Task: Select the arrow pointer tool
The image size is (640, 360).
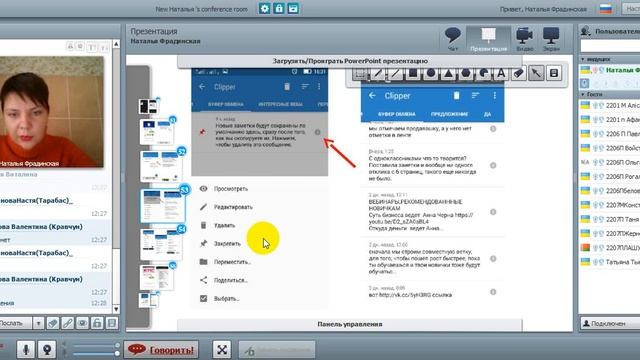Action: coord(536,73)
